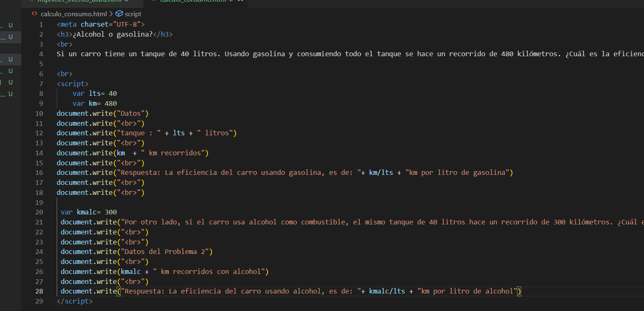The width and height of the screenshot is (644, 311).
Task: Click line number 19 in the gutter
Action: (x=39, y=202)
